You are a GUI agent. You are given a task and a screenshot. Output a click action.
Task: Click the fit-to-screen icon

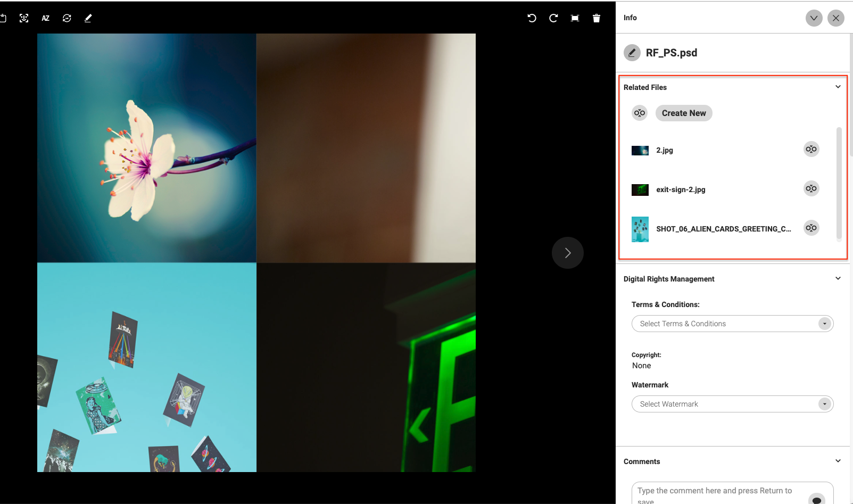(575, 18)
